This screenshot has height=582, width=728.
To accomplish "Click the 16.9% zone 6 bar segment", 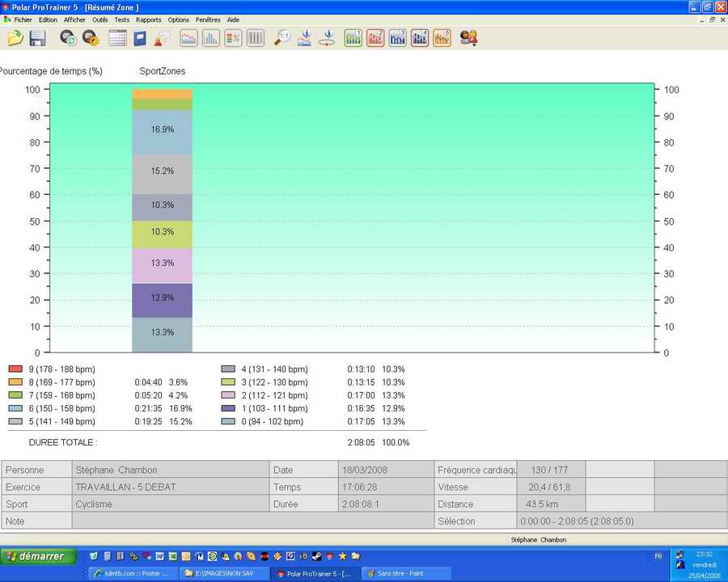I will (162, 129).
